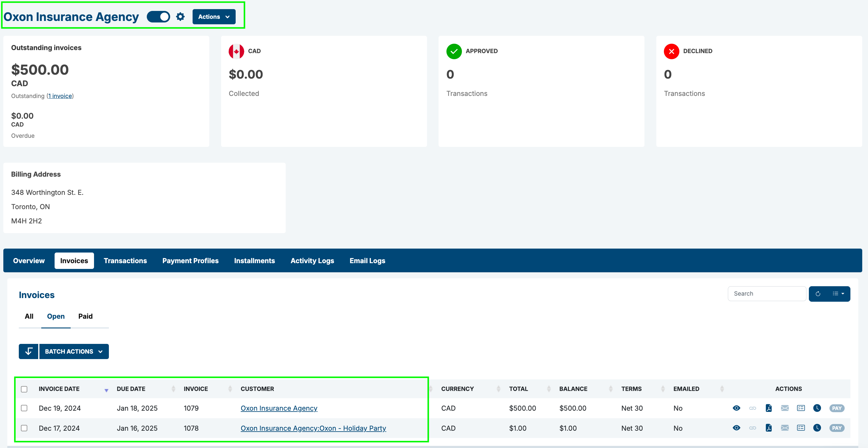Image resolution: width=868 pixels, height=448 pixels.
Task: Open the Batch Actions dropdown
Action: [74, 351]
